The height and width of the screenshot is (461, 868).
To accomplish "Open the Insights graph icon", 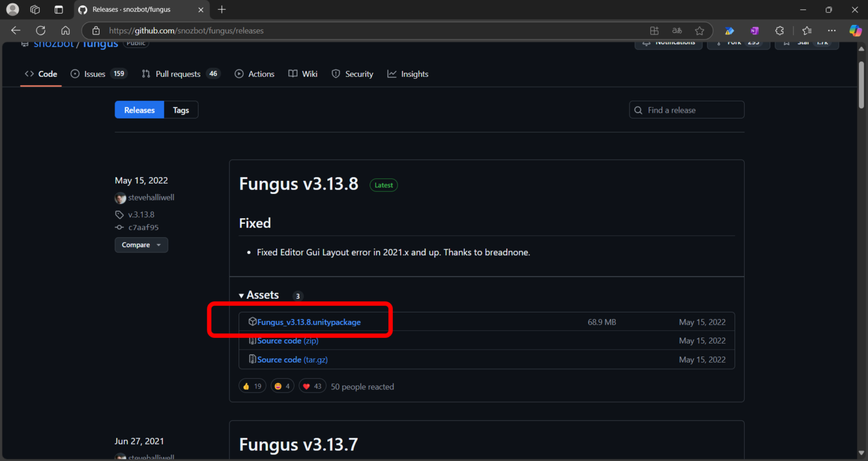I will (391, 73).
